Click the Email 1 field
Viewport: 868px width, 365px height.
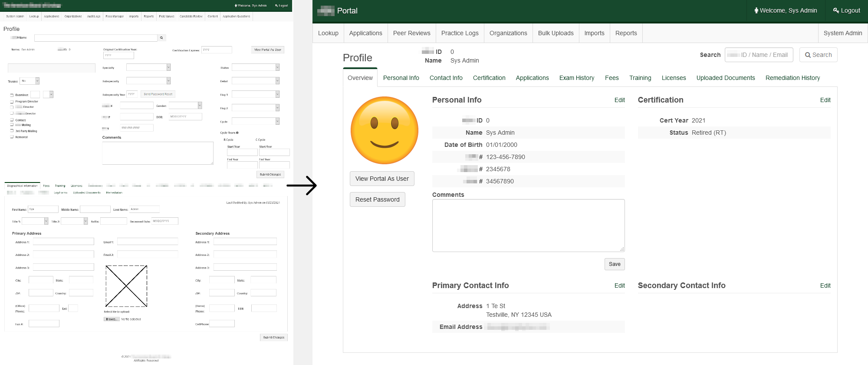tap(148, 242)
